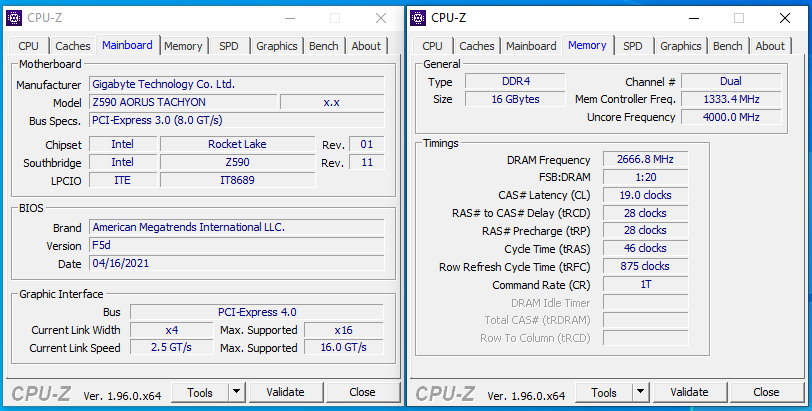Open About tab in right CPU-Z window
The image size is (812, 411).
(770, 46)
